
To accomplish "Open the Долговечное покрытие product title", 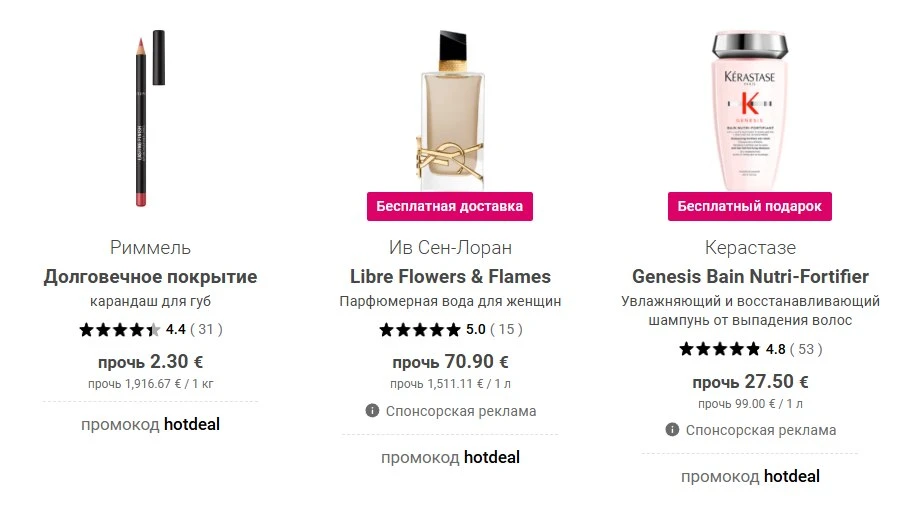I will [150, 277].
